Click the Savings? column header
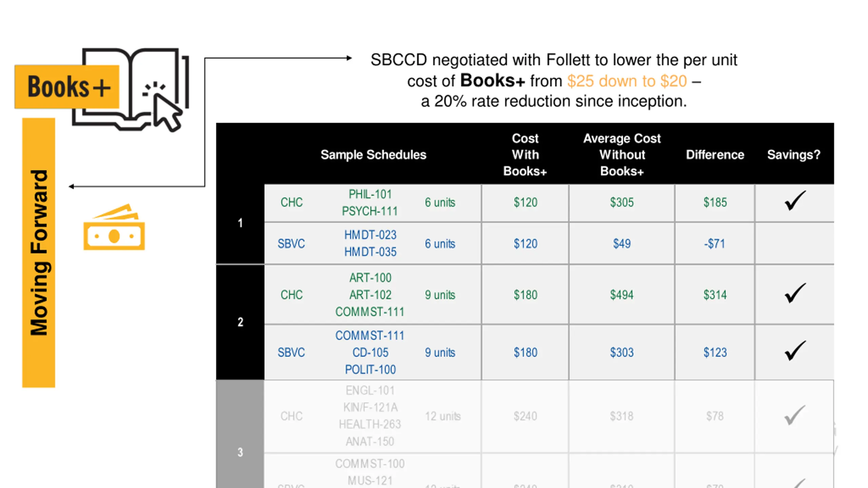Image resolution: width=868 pixels, height=488 pixels. point(794,155)
